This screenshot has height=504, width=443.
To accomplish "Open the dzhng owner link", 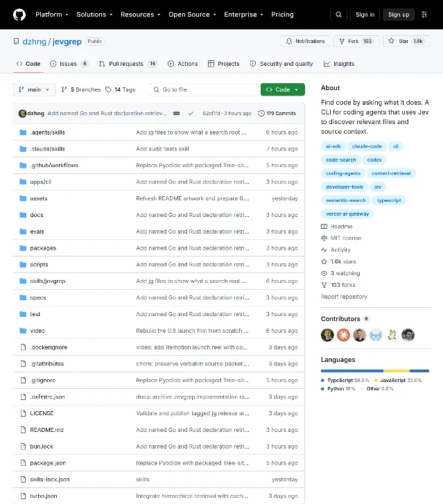I will click(x=35, y=42).
